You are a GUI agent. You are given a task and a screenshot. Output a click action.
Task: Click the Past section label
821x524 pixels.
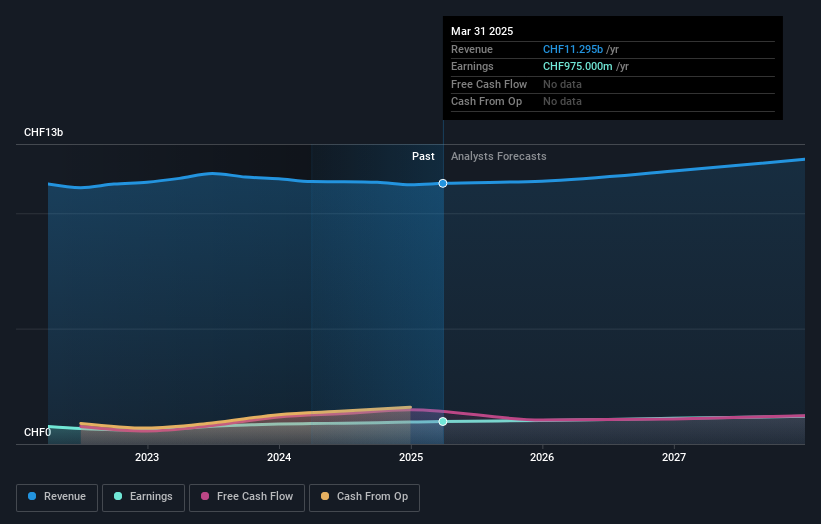point(423,157)
